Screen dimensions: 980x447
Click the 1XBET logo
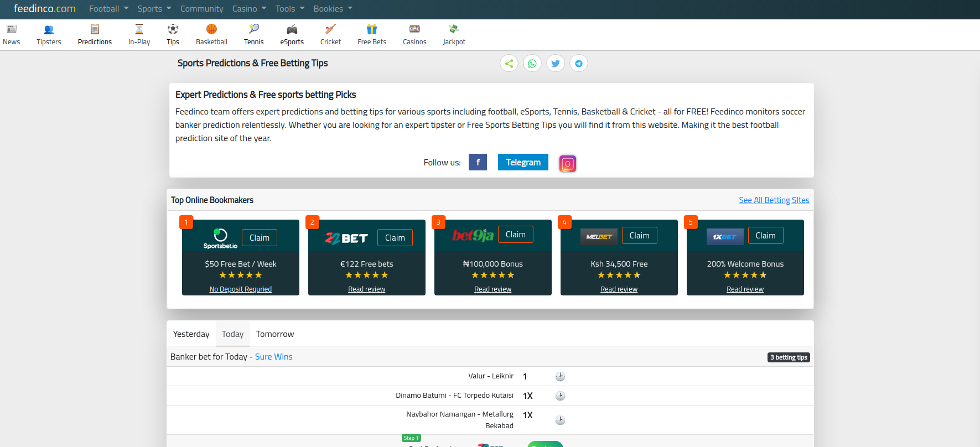click(x=725, y=237)
